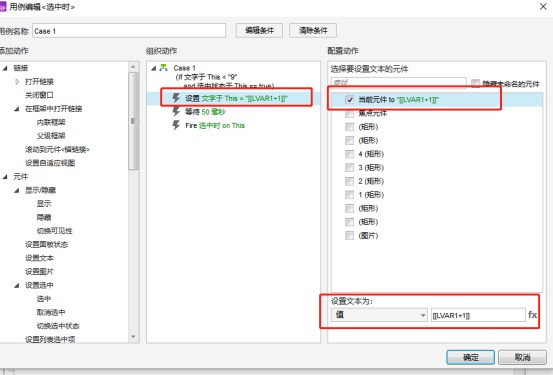This screenshot has height=375, width=553.
Task: Collapse the 链接 tree group
Action: pos(5,68)
